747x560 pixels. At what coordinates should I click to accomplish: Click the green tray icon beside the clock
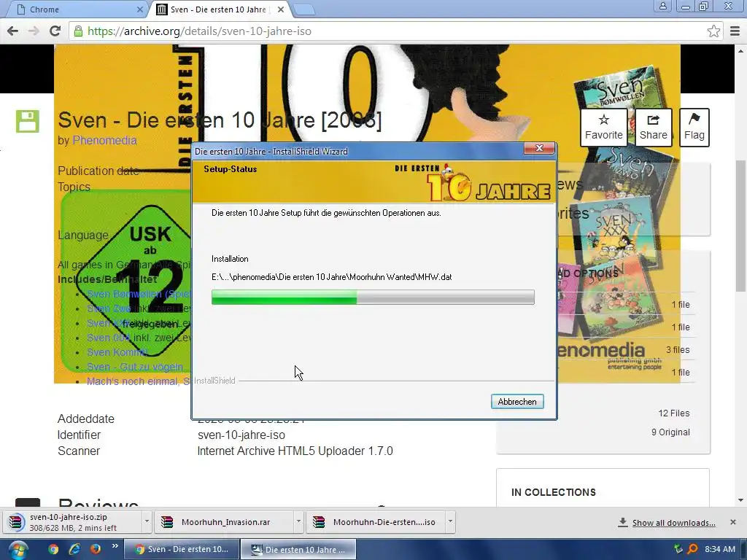(678, 549)
